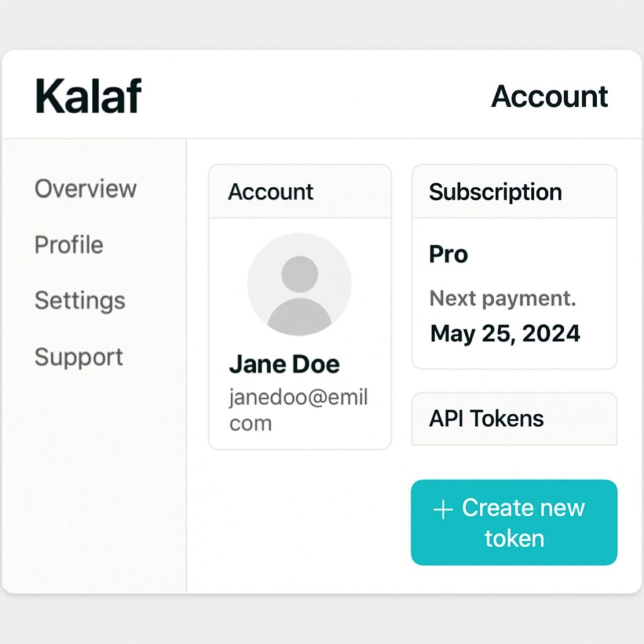The image size is (644, 644).
Task: Click the Account profile card body
Action: [x=300, y=333]
